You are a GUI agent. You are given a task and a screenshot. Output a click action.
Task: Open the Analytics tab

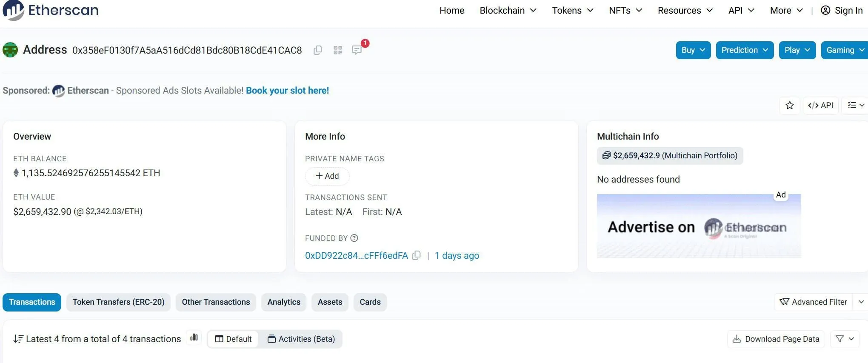click(284, 302)
